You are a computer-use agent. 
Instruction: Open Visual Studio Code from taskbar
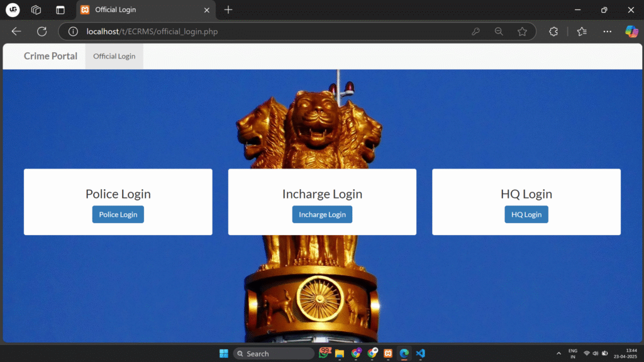pos(420,353)
